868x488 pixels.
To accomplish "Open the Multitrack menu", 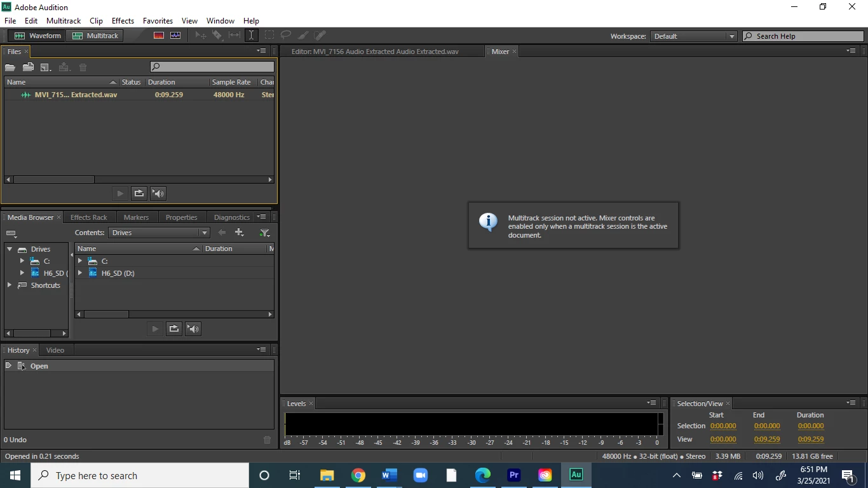I will pyautogui.click(x=64, y=21).
